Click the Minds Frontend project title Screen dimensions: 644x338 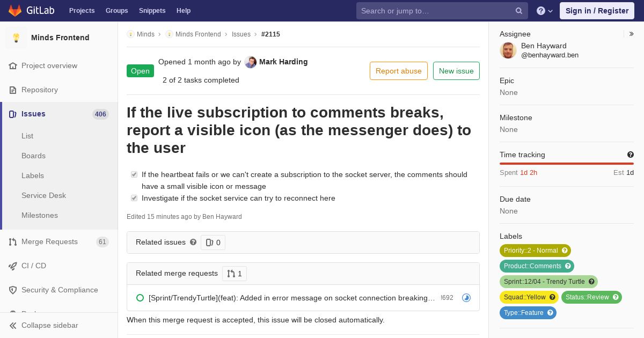coord(60,38)
